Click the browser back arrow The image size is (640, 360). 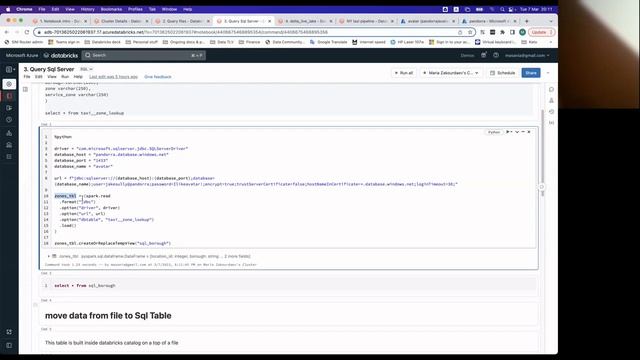pos(7,32)
